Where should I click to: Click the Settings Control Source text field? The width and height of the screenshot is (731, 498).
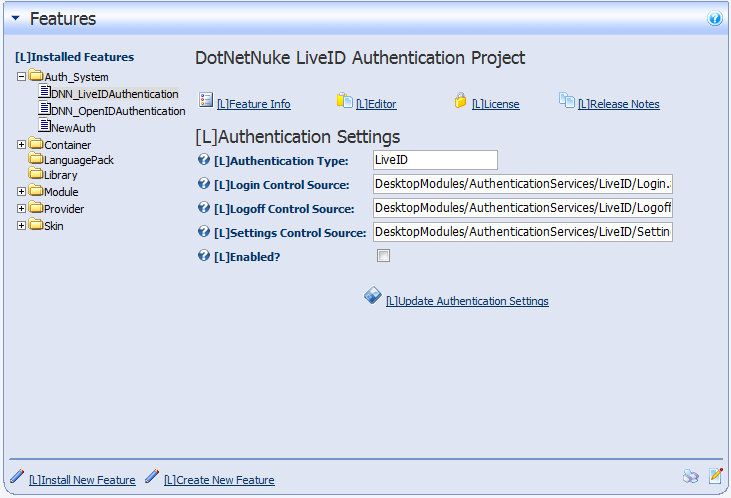click(x=523, y=232)
